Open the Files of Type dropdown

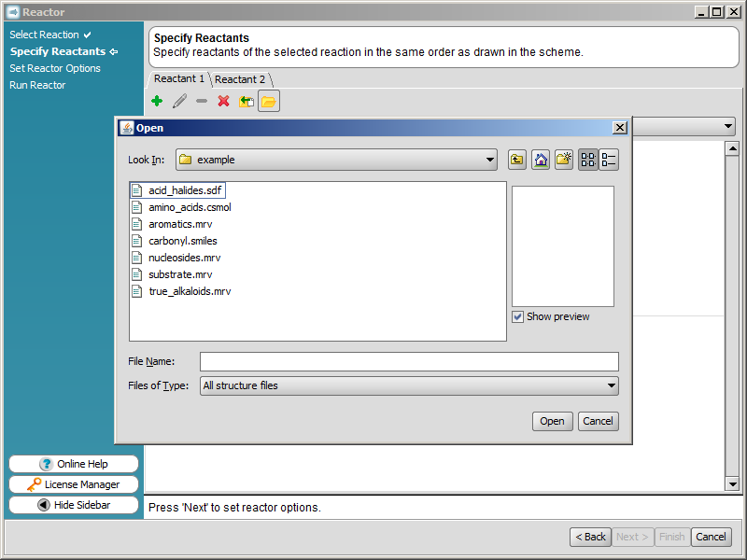(612, 385)
